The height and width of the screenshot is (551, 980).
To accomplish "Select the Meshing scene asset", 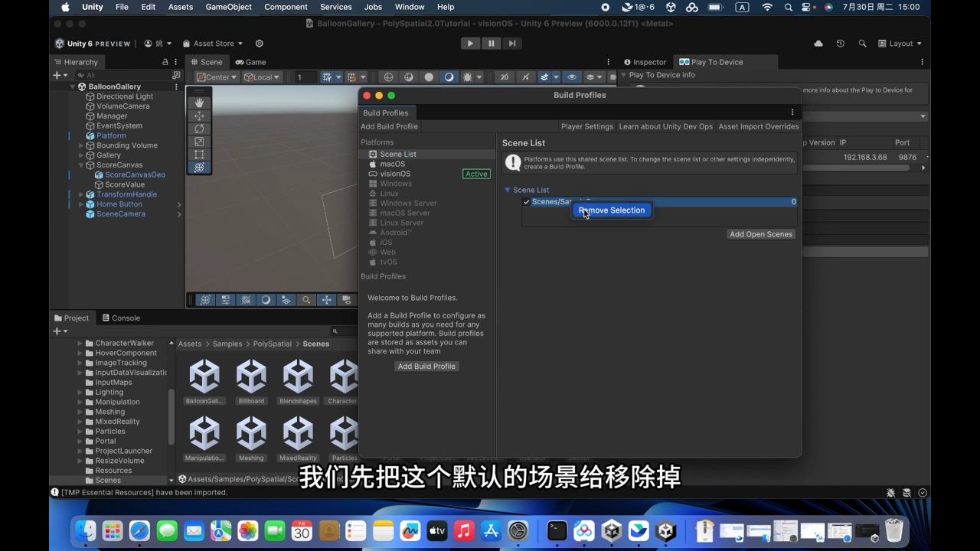I will point(251,439).
